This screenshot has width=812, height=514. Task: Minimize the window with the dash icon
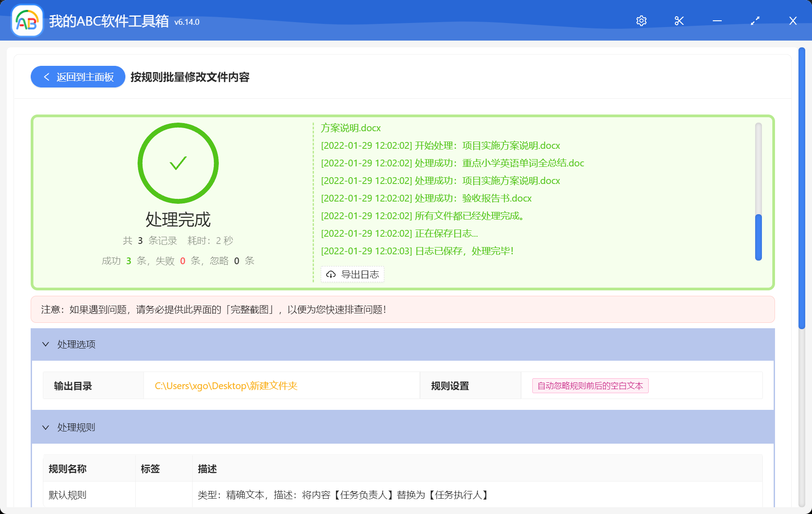point(717,21)
